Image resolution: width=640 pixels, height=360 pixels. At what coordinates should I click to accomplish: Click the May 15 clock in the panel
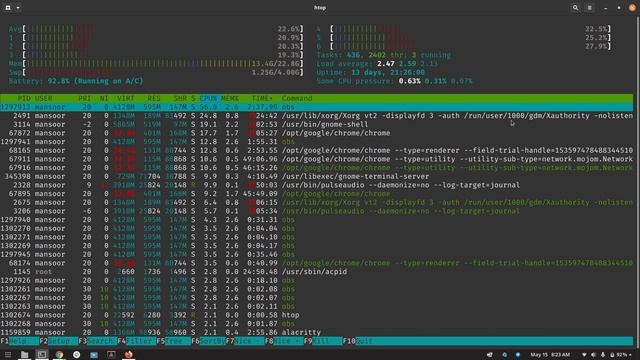(x=550, y=355)
